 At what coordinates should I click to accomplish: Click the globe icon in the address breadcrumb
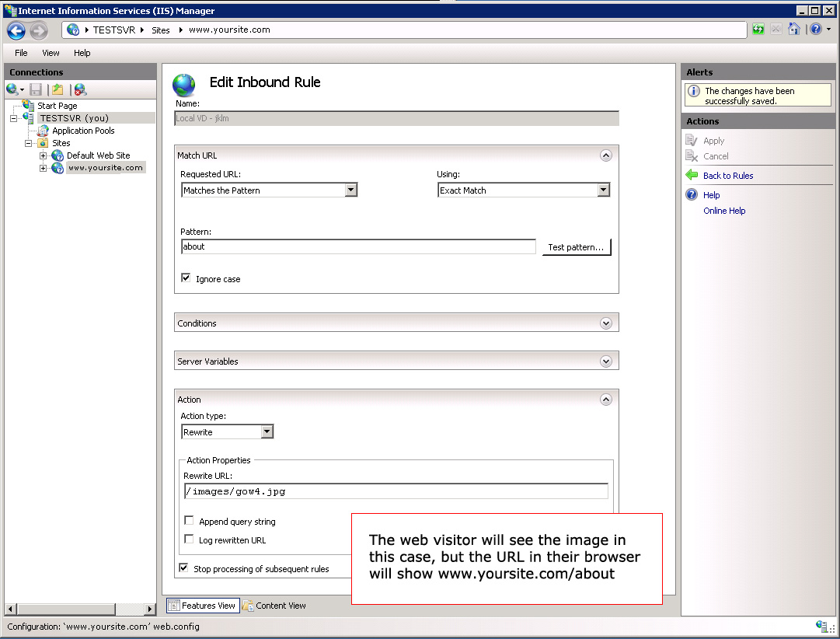tap(73, 30)
